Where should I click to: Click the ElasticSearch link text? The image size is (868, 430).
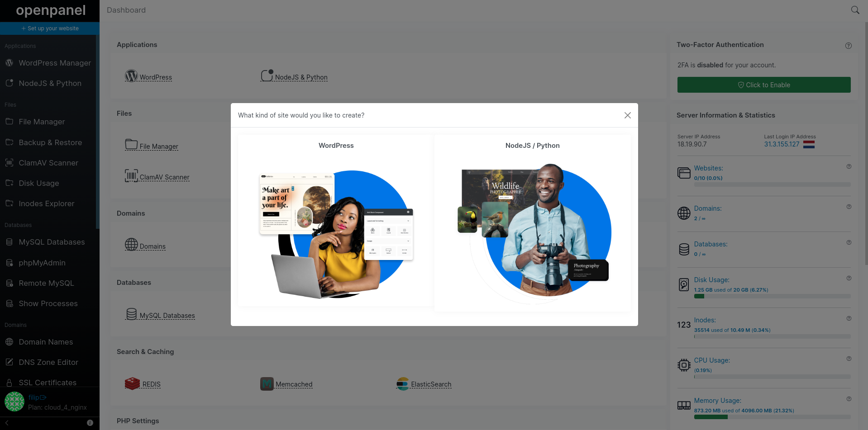(431, 384)
